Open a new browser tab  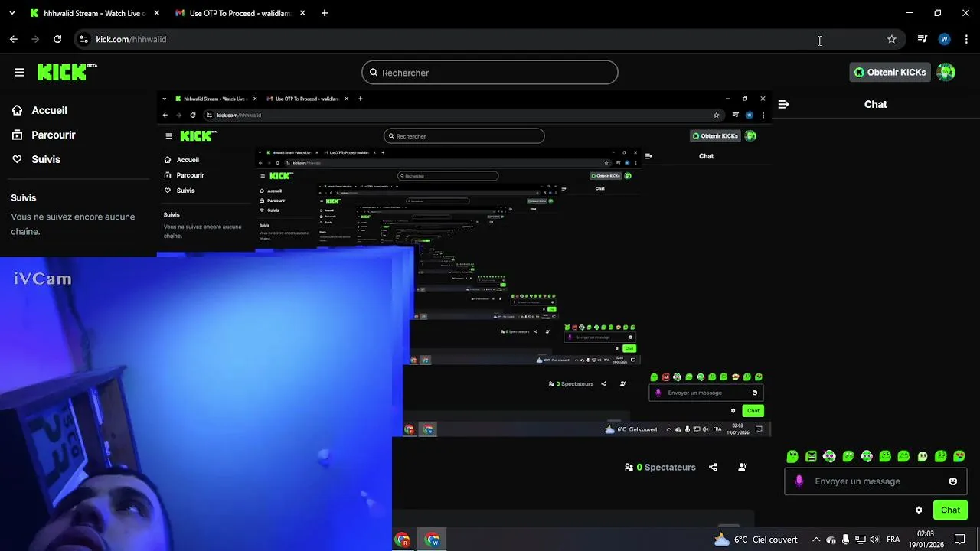coord(325,13)
